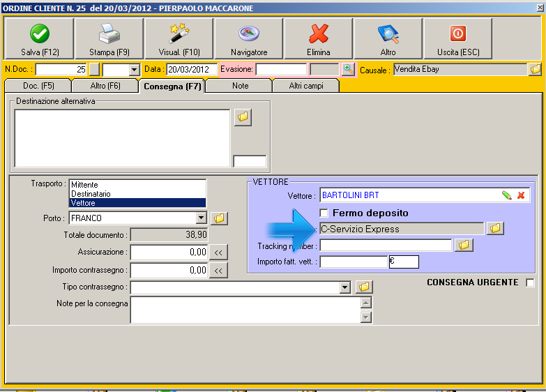This screenshot has height=392, width=546.
Task: Click the Salva (F12) green checkmark button
Action: 39,38
